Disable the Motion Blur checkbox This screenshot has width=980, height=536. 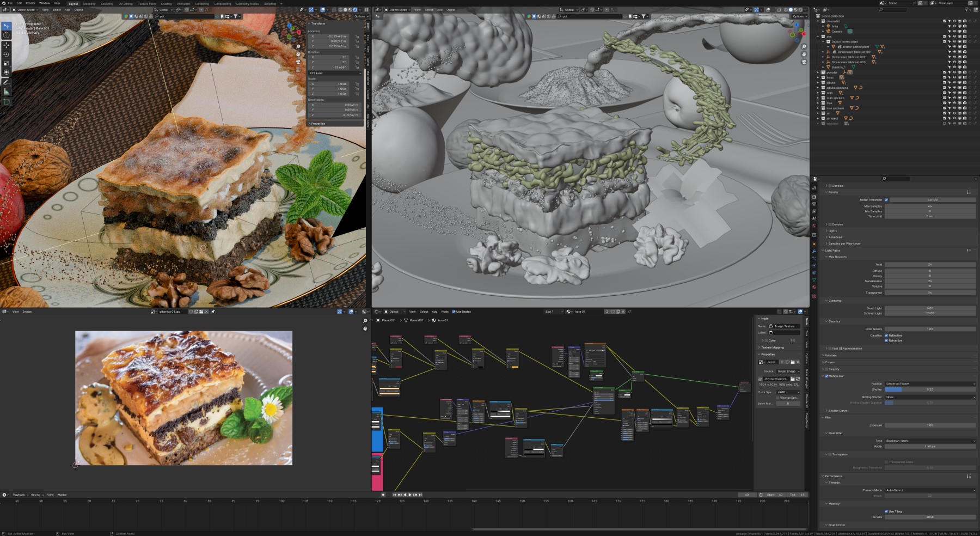(826, 376)
